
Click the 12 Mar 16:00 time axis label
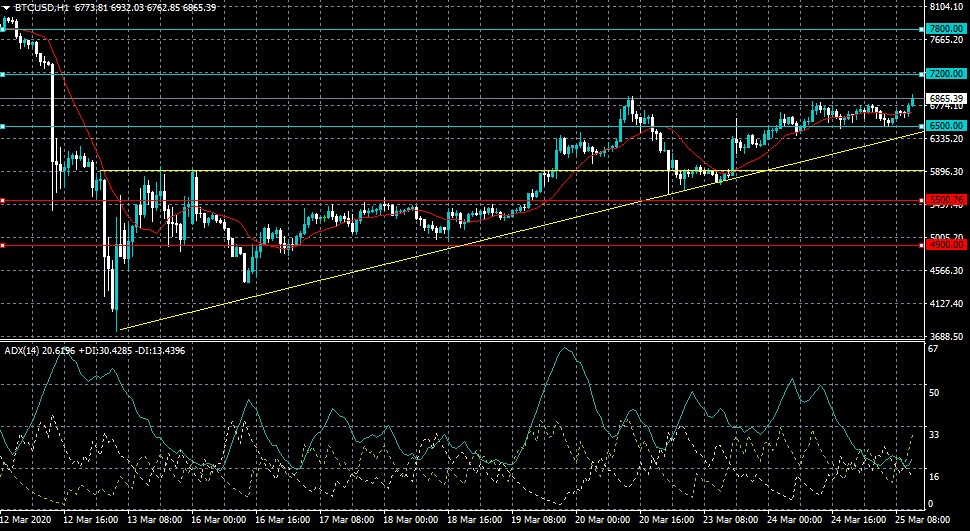92,520
